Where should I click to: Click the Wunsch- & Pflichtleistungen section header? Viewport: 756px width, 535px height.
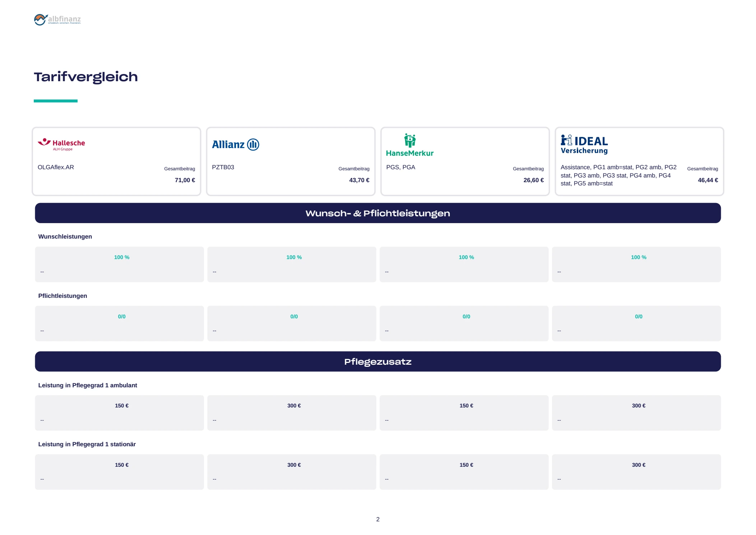coord(378,213)
